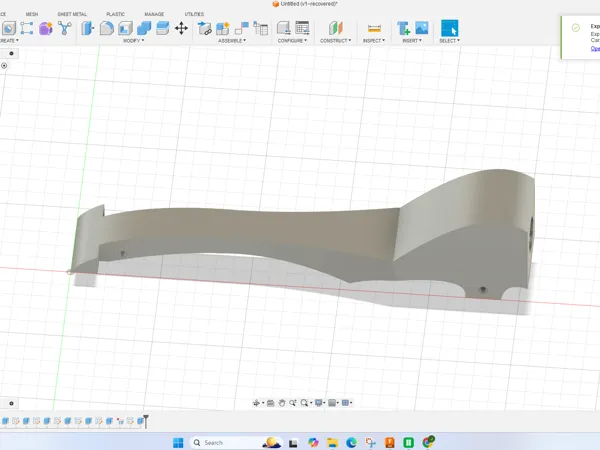Select the Zoom magnifier with plus
This screenshot has height=450, width=600.
pyautogui.click(x=293, y=403)
